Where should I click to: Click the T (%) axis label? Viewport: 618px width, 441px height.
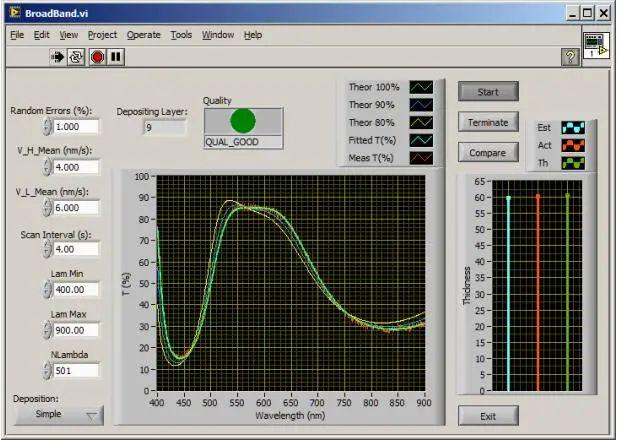tap(126, 284)
